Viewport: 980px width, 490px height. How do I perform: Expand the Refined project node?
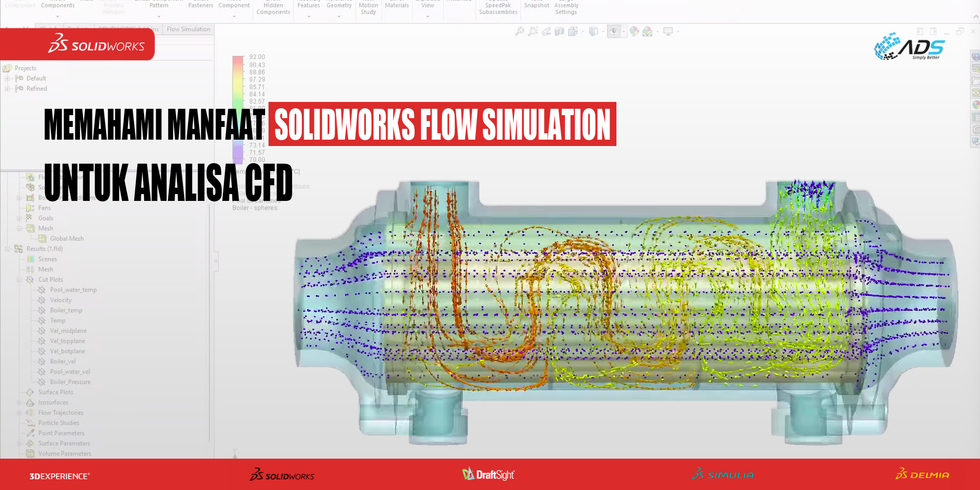tap(7, 89)
